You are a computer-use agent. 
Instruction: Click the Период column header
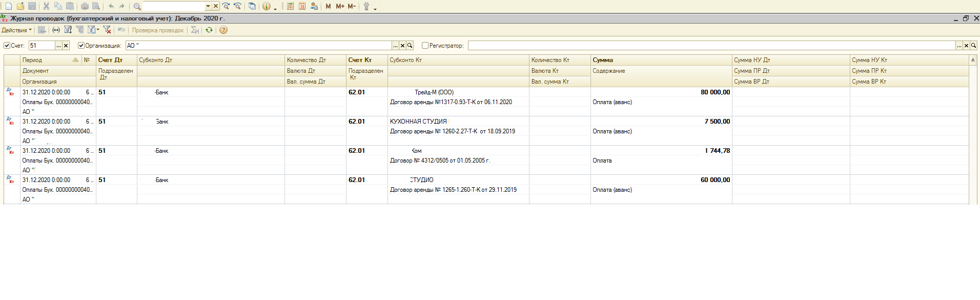tap(32, 60)
